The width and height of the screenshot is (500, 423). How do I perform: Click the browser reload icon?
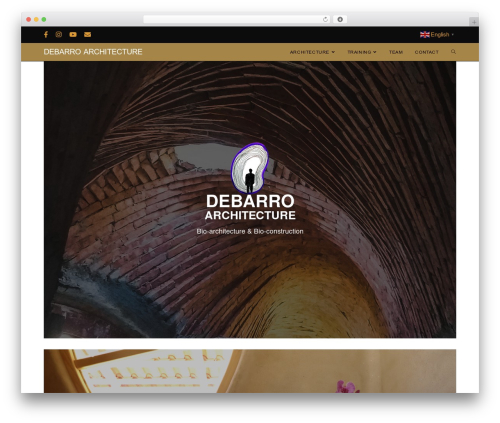click(x=325, y=19)
